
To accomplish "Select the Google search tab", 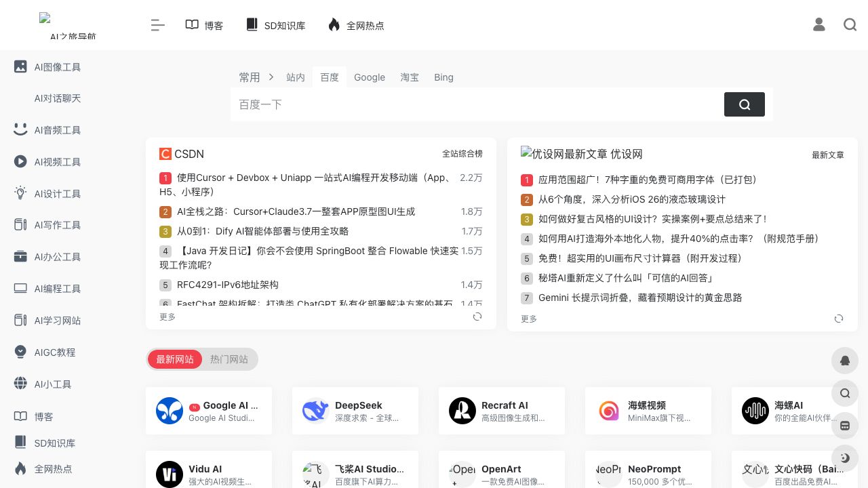I will pos(370,77).
